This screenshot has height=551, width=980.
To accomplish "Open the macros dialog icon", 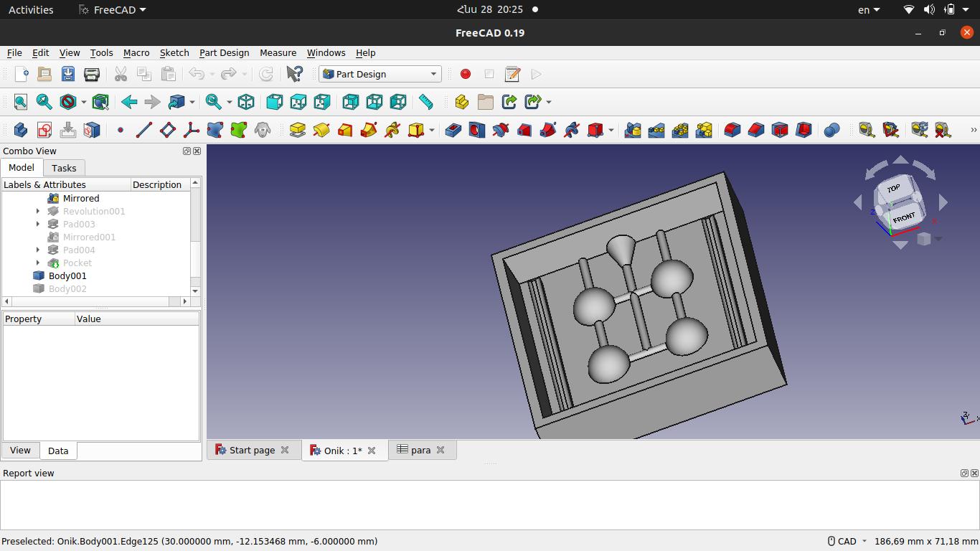I will 512,74.
